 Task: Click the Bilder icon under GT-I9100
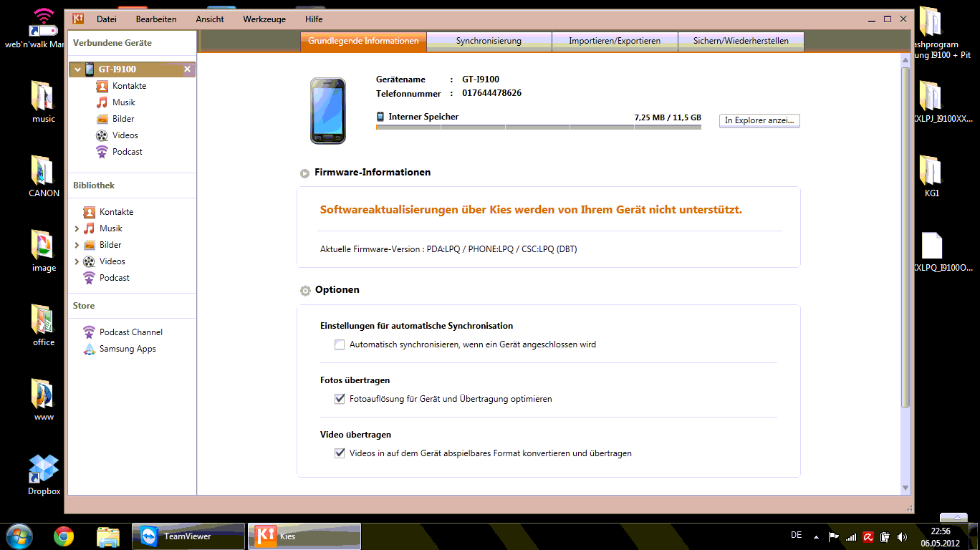coord(102,119)
